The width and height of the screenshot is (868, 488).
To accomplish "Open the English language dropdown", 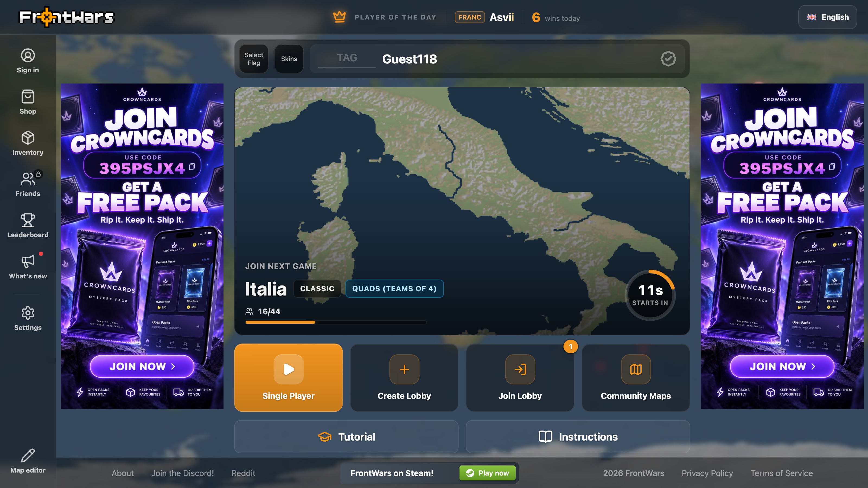I will click(x=828, y=17).
